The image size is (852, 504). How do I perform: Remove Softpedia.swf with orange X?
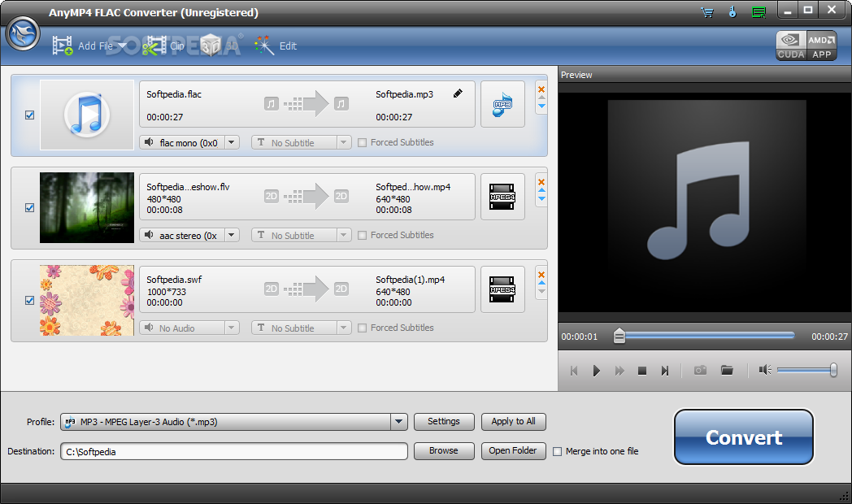point(541,274)
